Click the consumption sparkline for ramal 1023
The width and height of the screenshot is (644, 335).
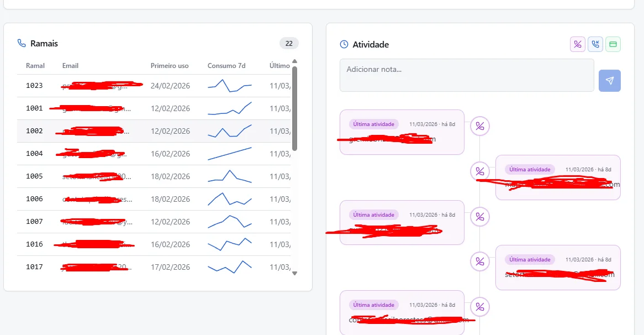tap(230, 86)
